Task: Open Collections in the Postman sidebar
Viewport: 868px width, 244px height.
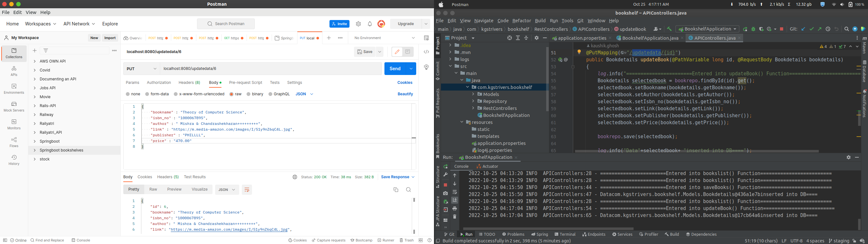Action: coord(14,53)
